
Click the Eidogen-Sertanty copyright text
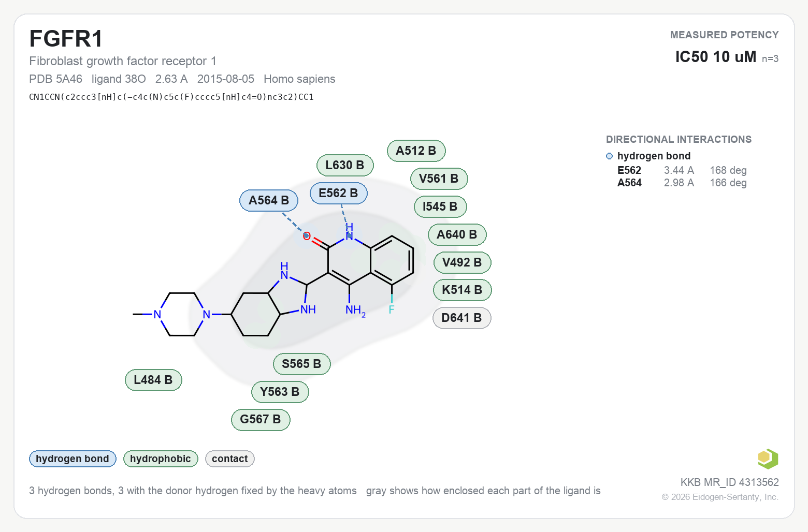(x=720, y=497)
